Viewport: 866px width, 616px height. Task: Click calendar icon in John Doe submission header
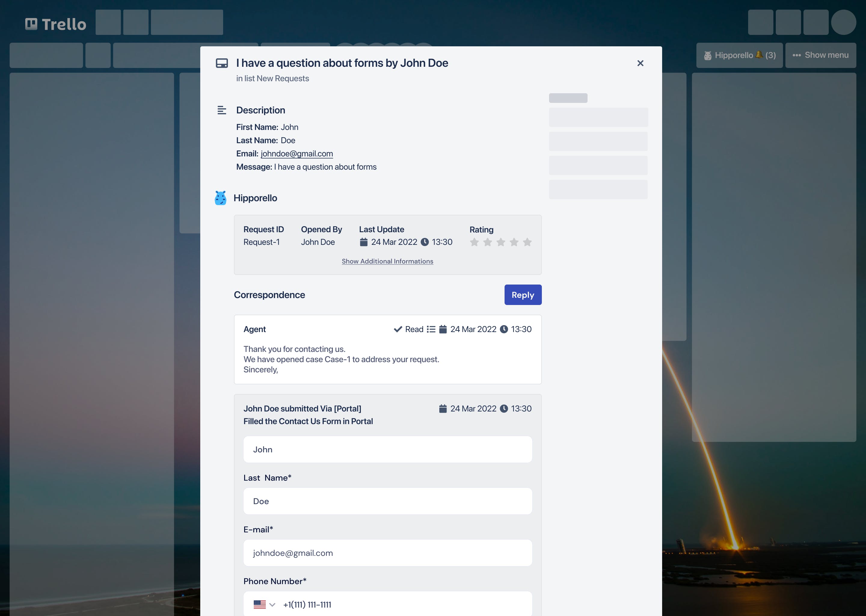[x=443, y=408]
